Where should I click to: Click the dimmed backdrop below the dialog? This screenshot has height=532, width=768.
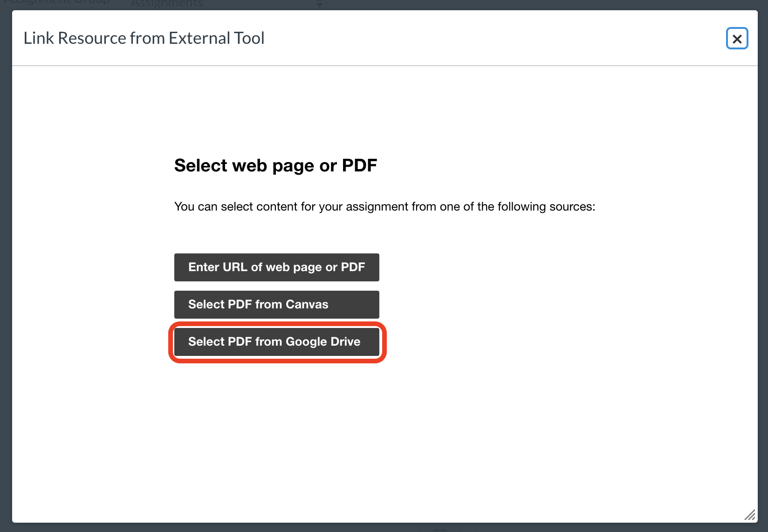(x=384, y=527)
